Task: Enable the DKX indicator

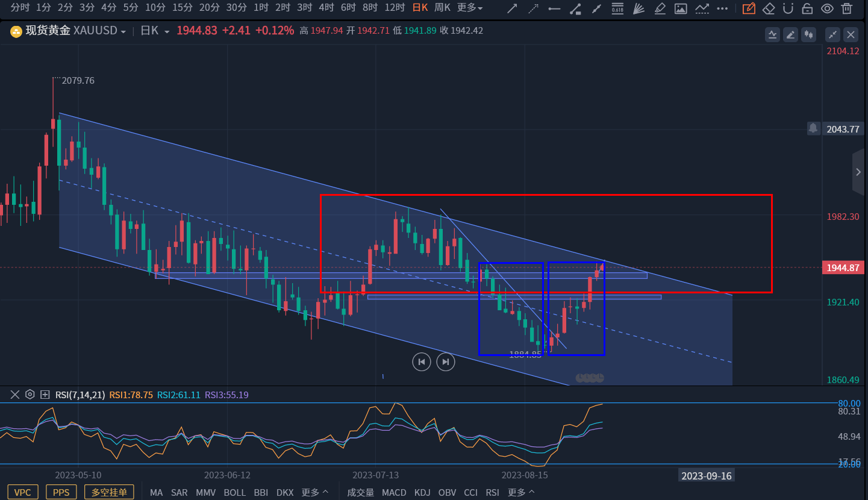Action: coord(285,492)
